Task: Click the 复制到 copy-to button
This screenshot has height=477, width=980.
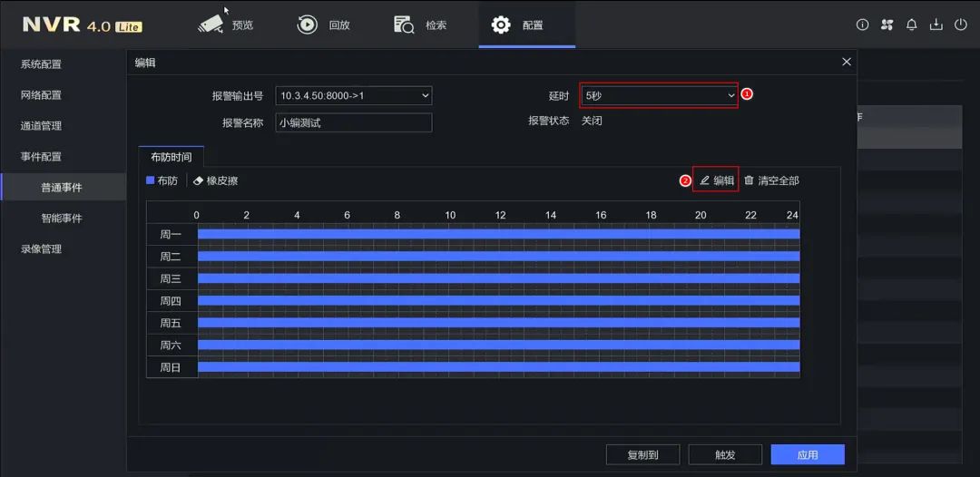Action: point(642,454)
